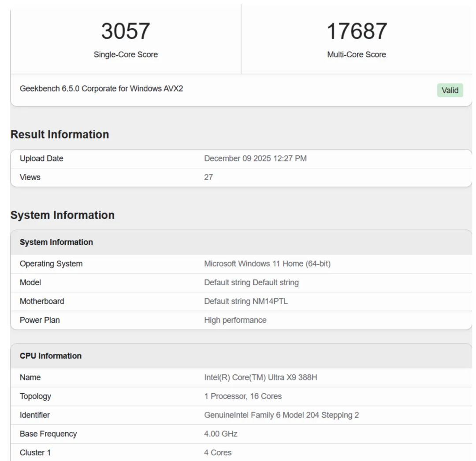476x461 pixels.
Task: Select the GenuineIntel Identifier value
Action: coord(281,415)
